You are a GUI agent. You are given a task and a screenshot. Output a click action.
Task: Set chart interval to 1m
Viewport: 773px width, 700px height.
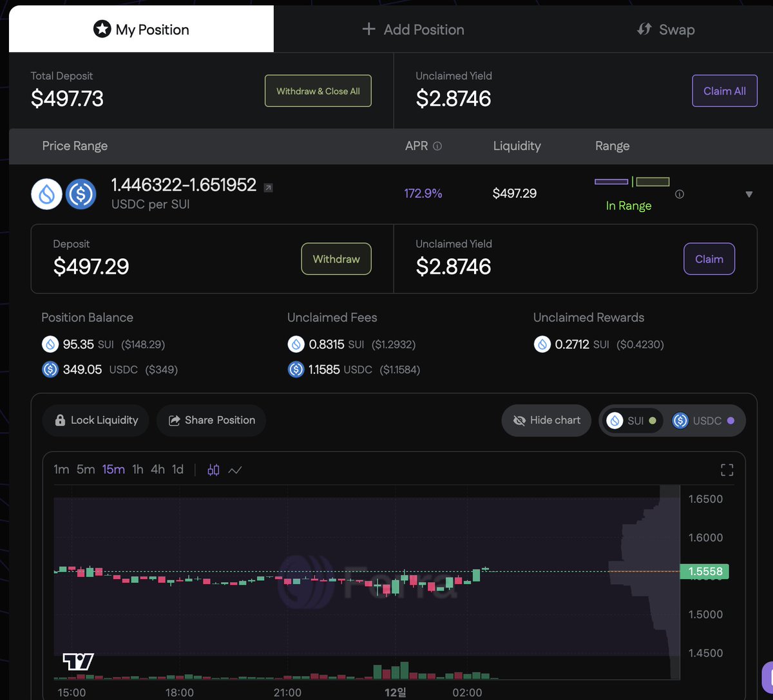pos(61,469)
